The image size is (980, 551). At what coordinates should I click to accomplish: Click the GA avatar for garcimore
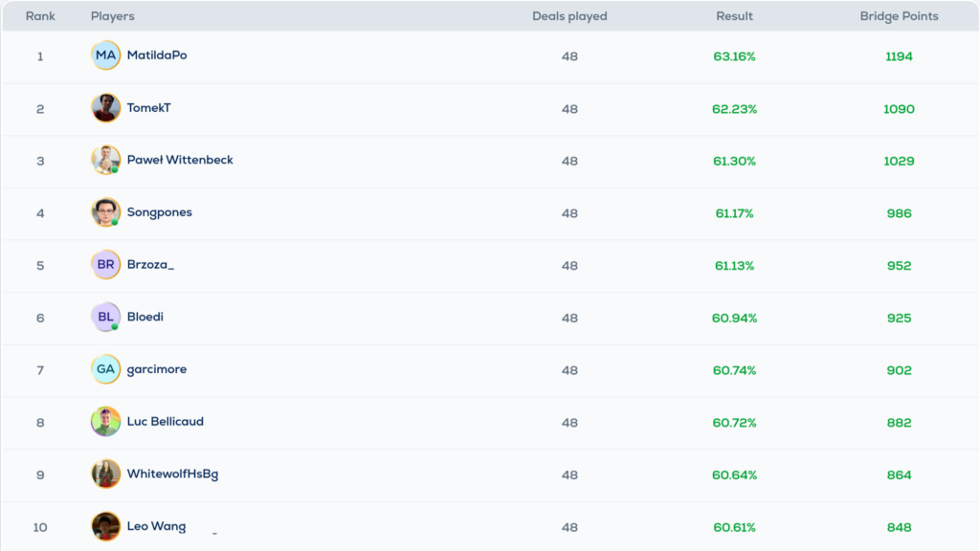[105, 369]
